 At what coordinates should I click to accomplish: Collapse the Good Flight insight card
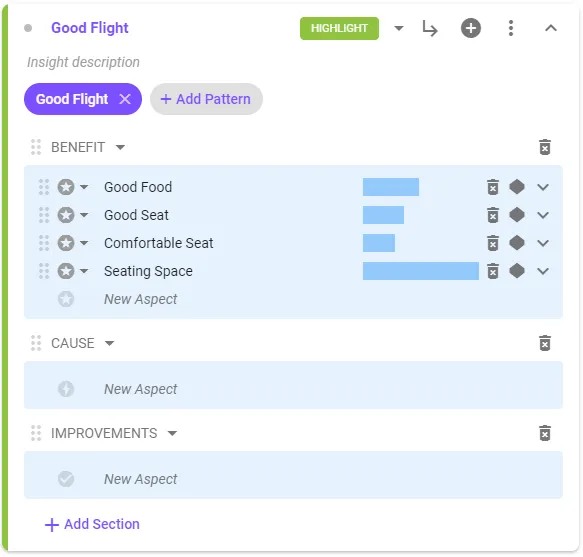pos(551,28)
